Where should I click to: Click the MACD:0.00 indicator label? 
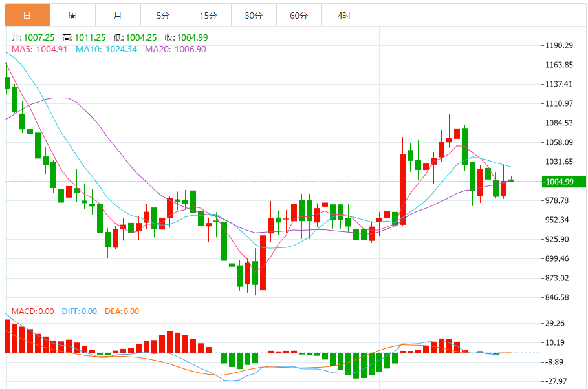click(x=32, y=311)
